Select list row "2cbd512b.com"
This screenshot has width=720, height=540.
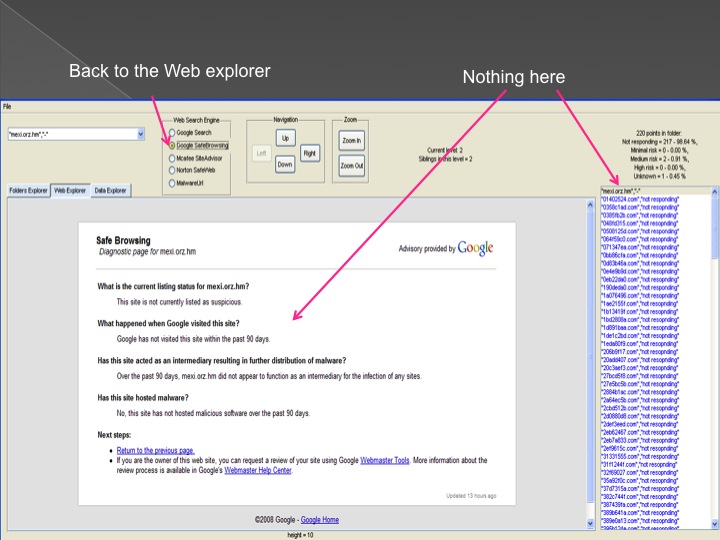pyautogui.click(x=656, y=408)
